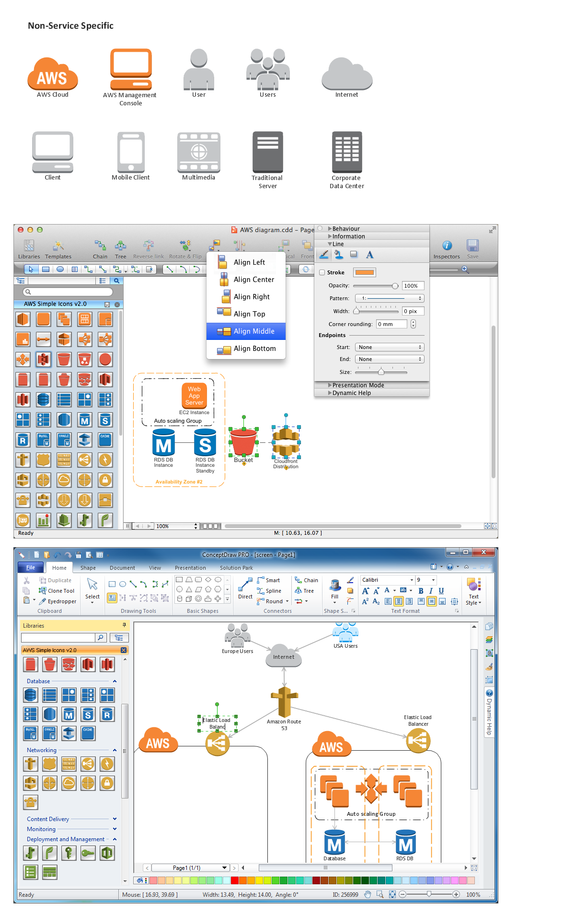Open the End endpoint dropdown

tap(389, 359)
